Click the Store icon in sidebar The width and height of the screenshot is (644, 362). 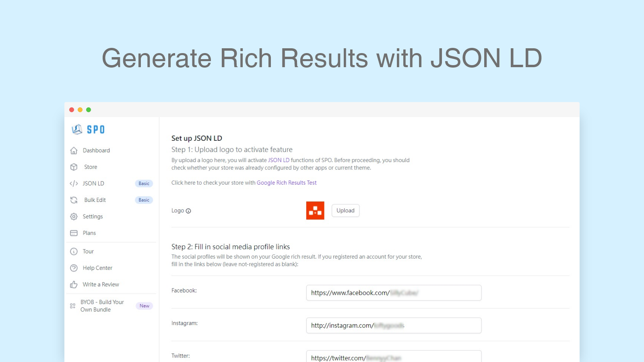point(74,167)
